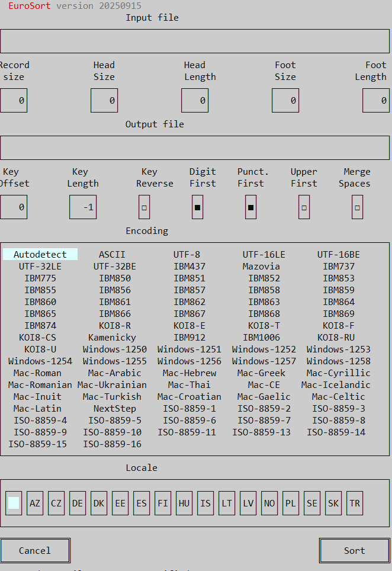Toggle the Key Reverse checkbox
392x571 pixels.
[x=144, y=207]
